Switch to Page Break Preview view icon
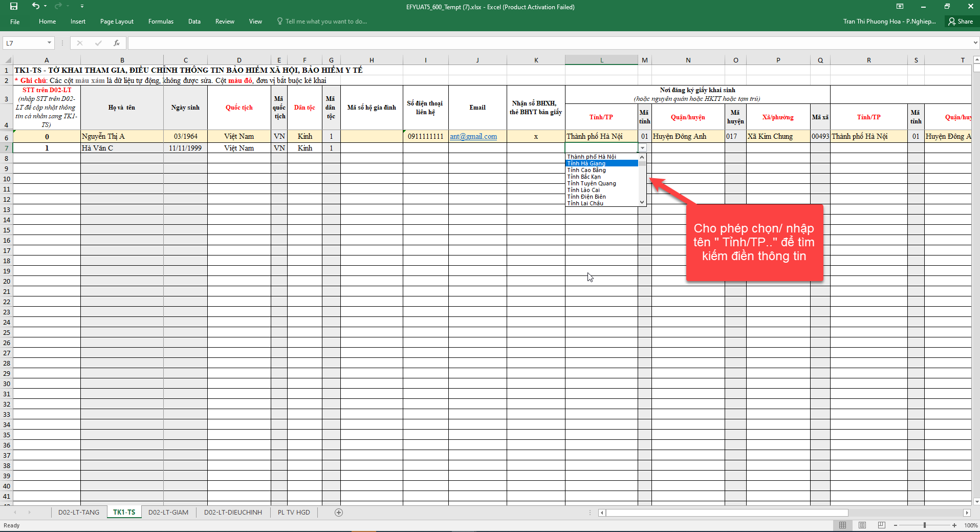Screen dimensions: 980x532 coord(881,525)
